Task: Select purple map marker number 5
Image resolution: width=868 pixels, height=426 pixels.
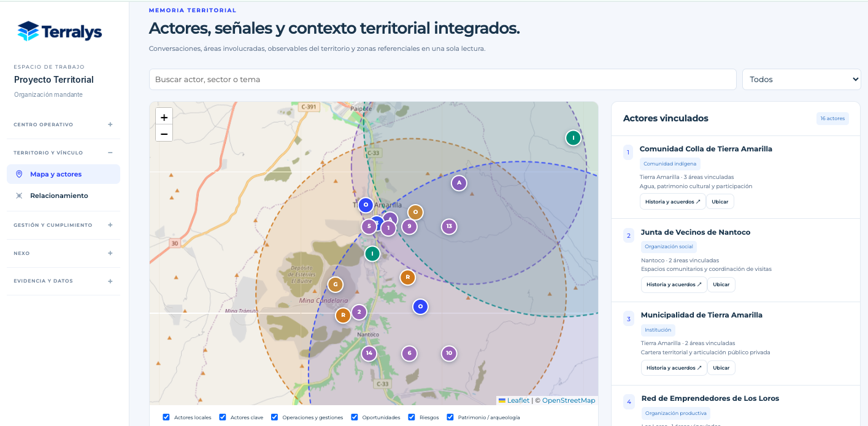Action: [369, 227]
